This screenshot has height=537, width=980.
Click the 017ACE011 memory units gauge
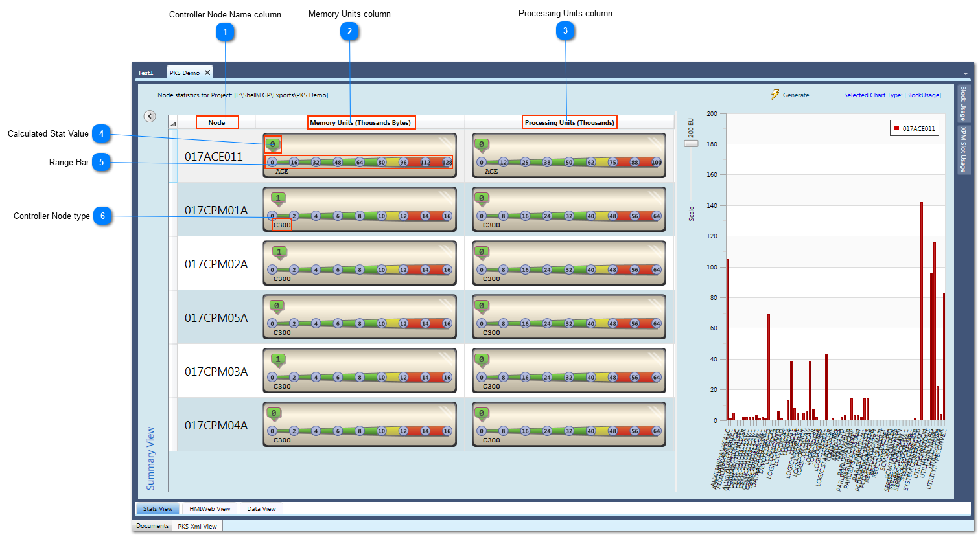click(x=360, y=155)
